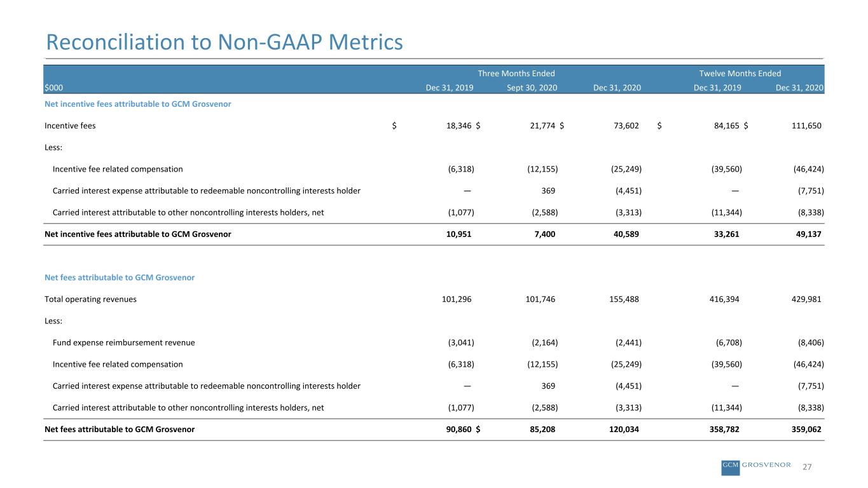Select the Total operating revenues row label
This screenshot has width=868, height=488.
point(90,299)
